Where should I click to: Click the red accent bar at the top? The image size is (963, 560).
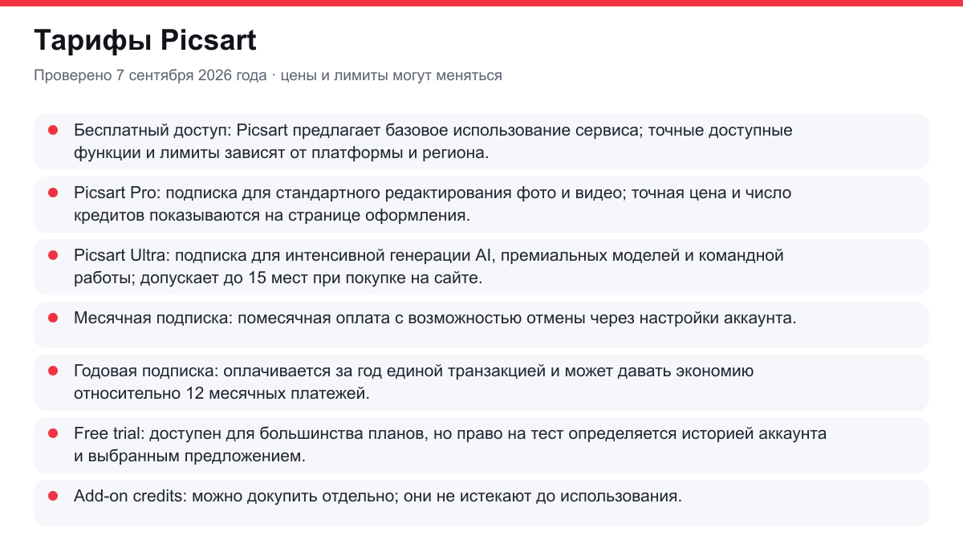click(481, 3)
